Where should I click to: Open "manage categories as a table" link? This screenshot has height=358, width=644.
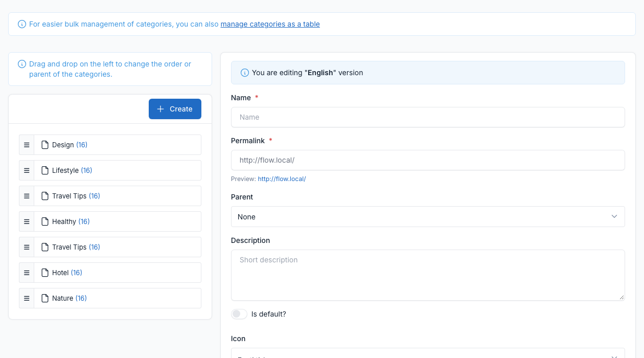[x=270, y=24]
